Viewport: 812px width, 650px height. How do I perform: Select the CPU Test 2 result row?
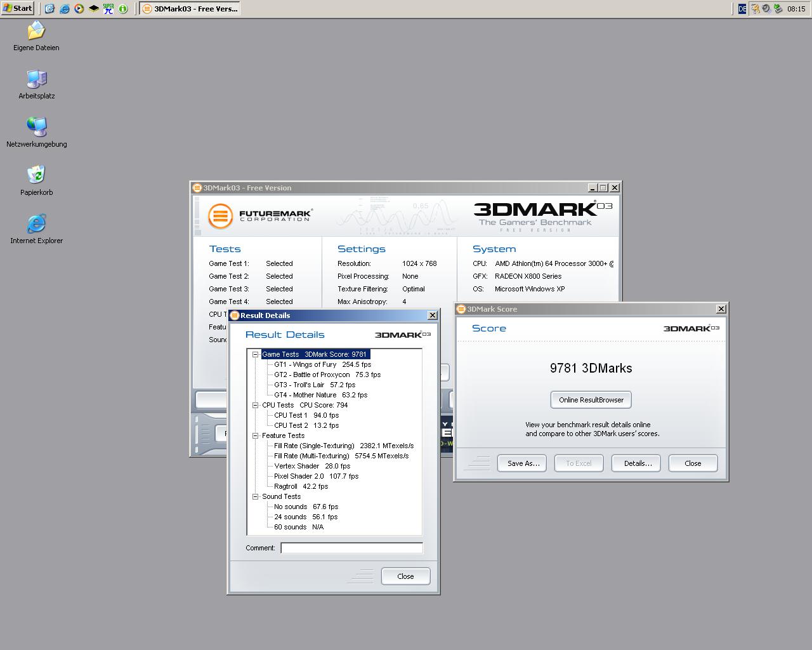306,425
